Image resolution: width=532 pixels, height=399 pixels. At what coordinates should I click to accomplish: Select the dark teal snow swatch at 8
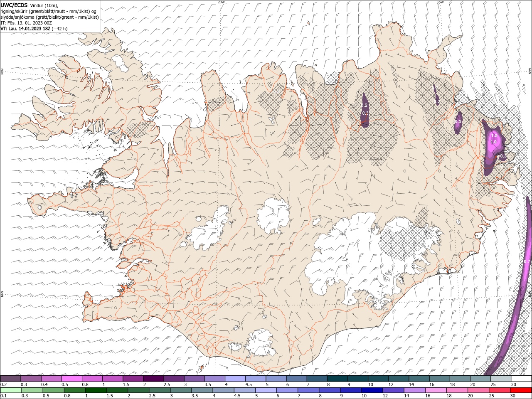(337, 379)
